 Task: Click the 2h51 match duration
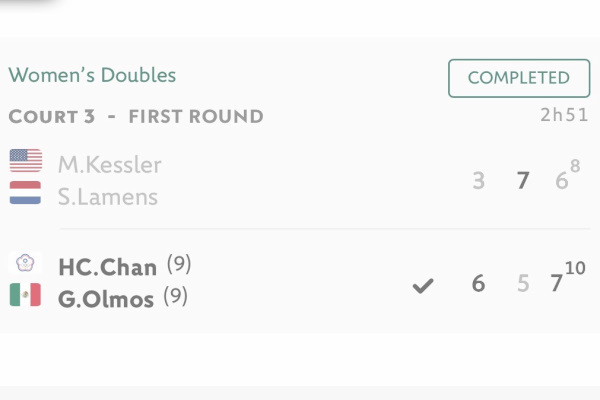pos(563,114)
